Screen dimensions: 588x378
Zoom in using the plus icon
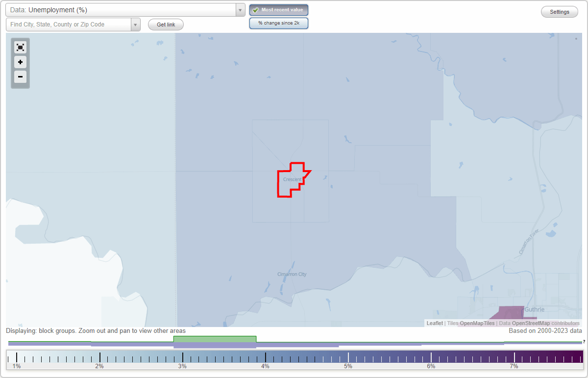(20, 62)
